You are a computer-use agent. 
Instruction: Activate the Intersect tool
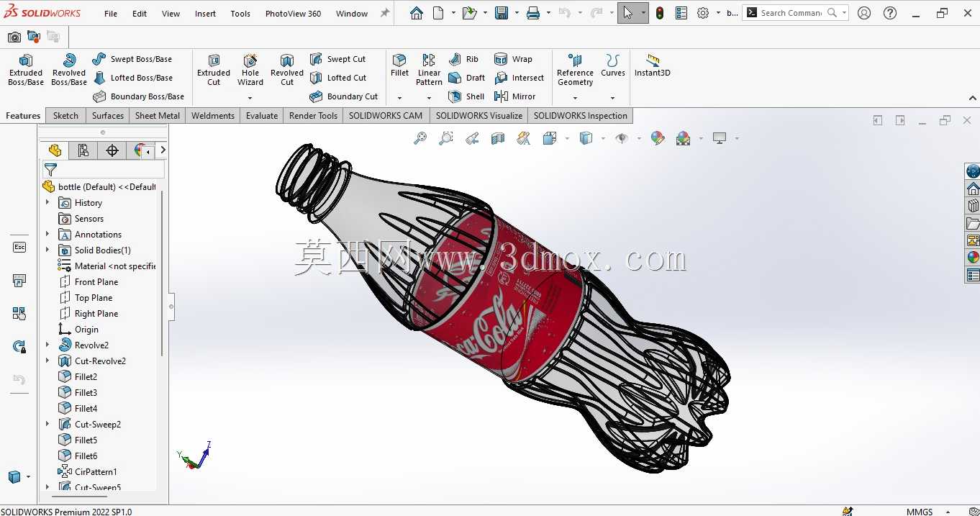pos(520,78)
